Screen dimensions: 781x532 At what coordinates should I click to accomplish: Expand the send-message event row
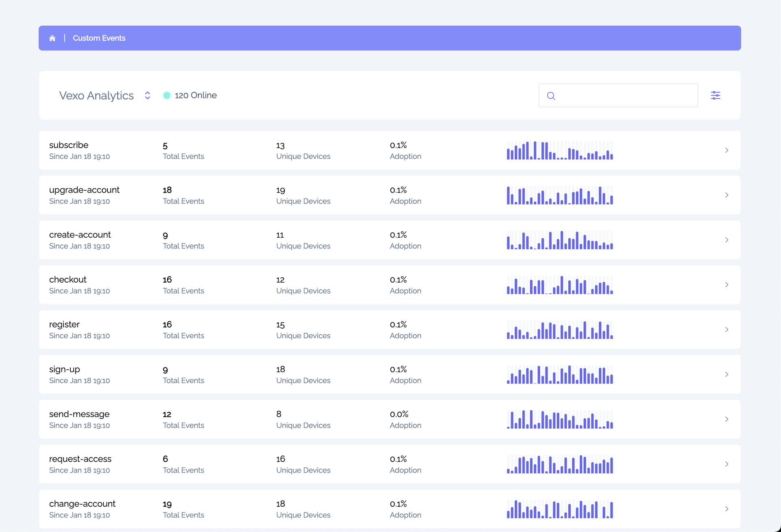pyautogui.click(x=727, y=419)
